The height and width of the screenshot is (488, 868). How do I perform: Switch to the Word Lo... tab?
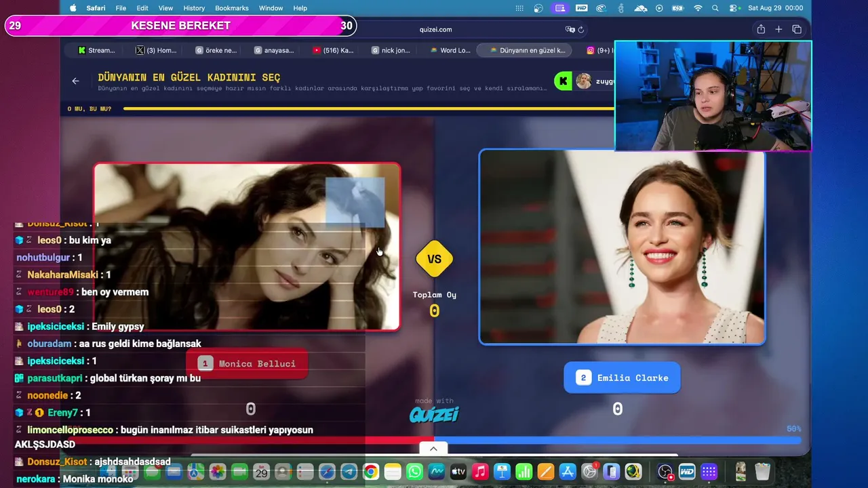[450, 50]
